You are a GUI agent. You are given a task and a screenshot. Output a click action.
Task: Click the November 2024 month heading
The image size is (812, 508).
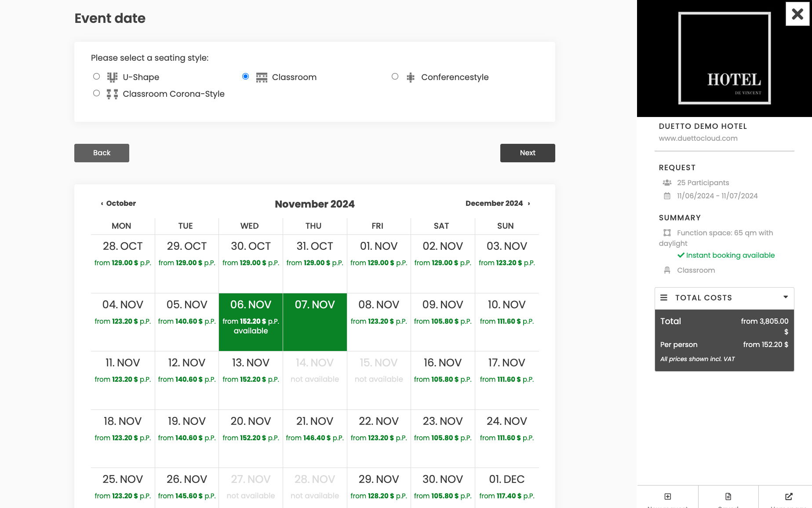tap(315, 204)
